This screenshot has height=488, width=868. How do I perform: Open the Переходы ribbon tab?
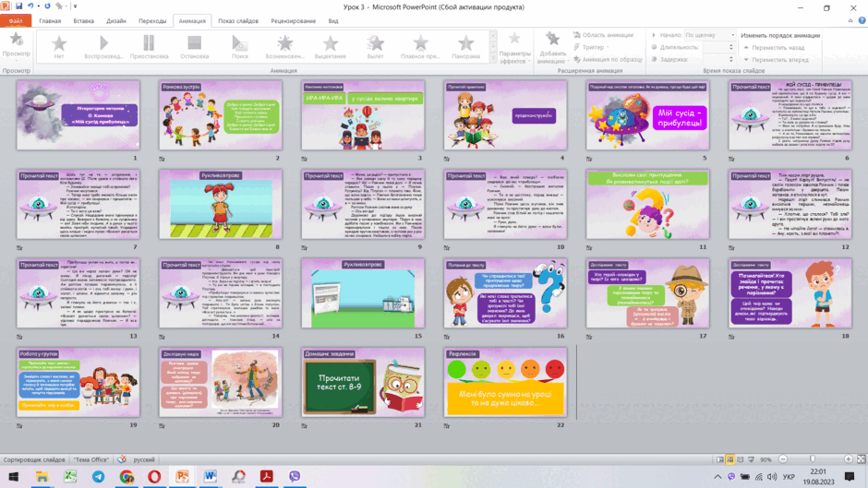coord(152,21)
